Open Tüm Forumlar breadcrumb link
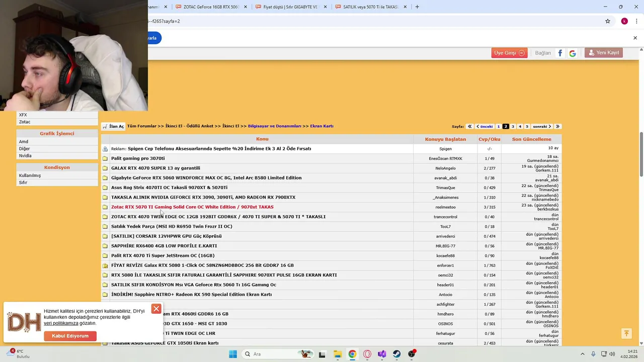Screen dimensions: 644x362 [142, 126]
